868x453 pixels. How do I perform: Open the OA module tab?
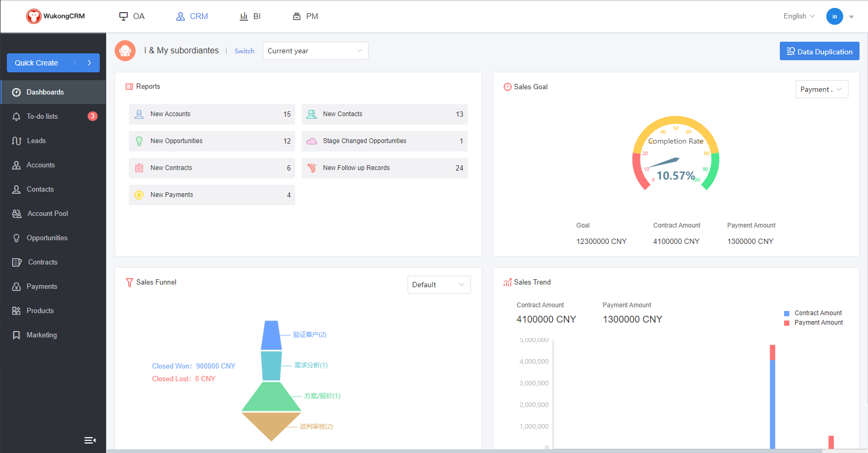coord(132,16)
